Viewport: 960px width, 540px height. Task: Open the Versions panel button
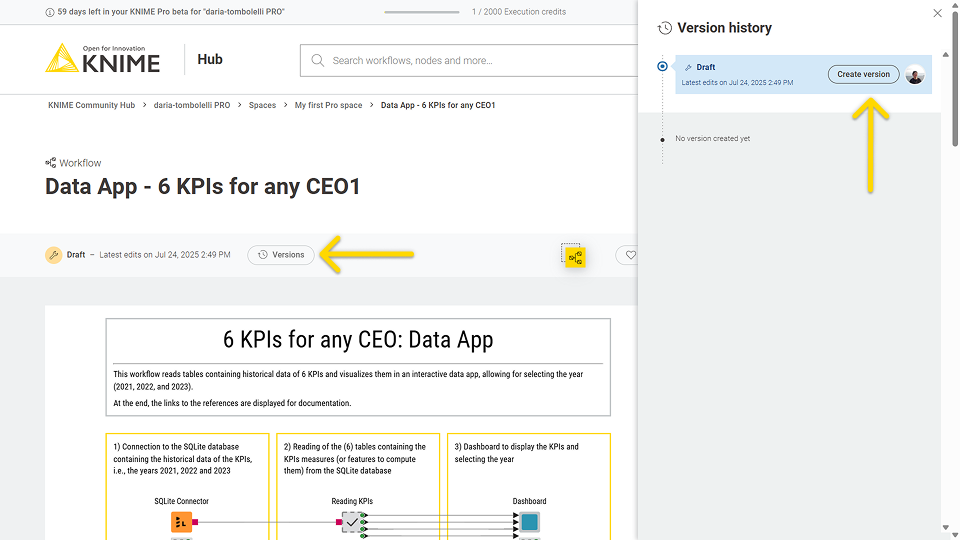(x=281, y=255)
